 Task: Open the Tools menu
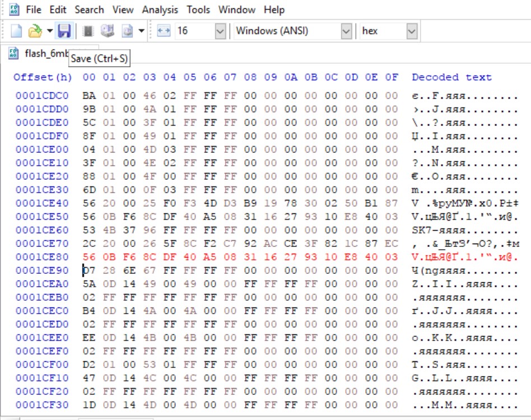198,10
